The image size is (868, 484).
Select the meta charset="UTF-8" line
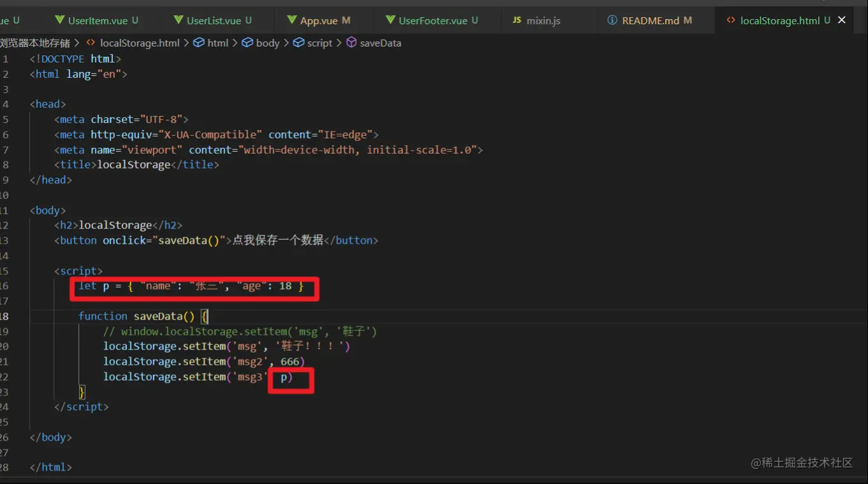[121, 119]
